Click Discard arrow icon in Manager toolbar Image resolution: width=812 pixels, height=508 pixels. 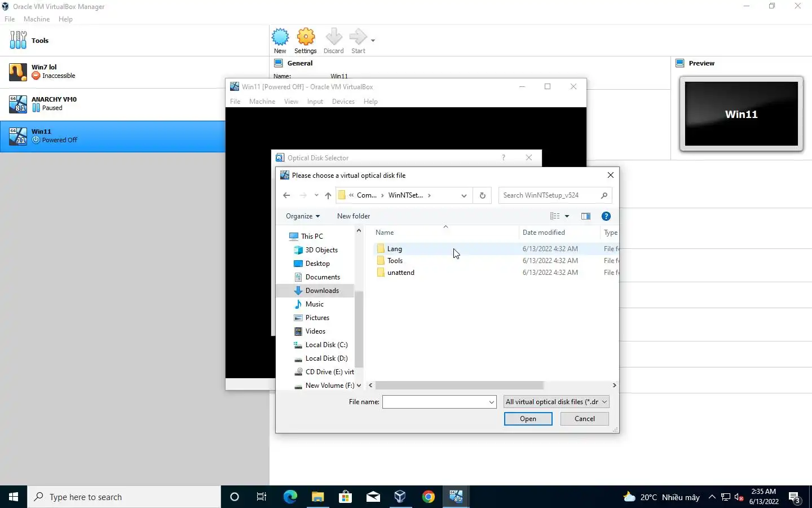click(x=334, y=41)
